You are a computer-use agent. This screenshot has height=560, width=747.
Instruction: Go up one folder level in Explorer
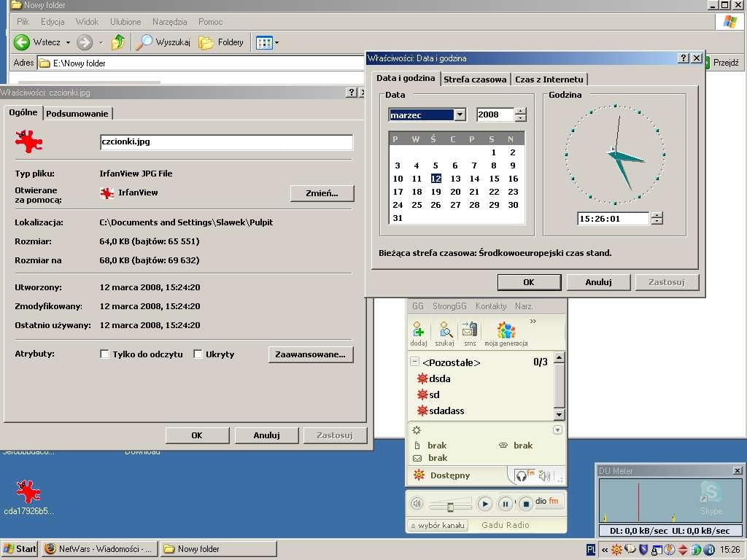[117, 42]
